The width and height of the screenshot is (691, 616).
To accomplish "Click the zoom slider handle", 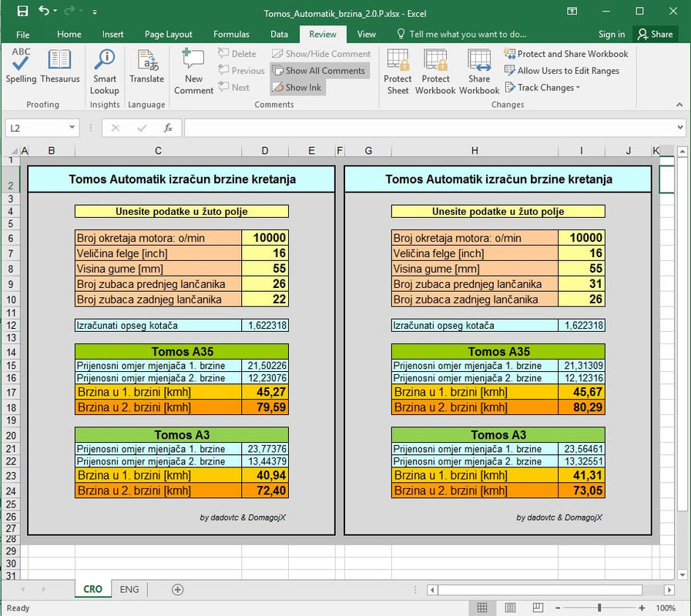I will (599, 608).
